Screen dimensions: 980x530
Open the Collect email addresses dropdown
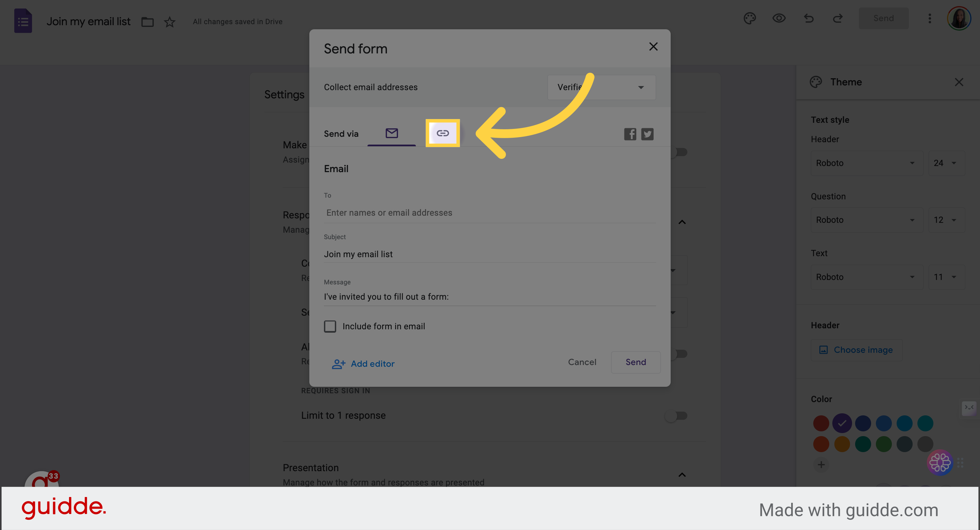[601, 87]
